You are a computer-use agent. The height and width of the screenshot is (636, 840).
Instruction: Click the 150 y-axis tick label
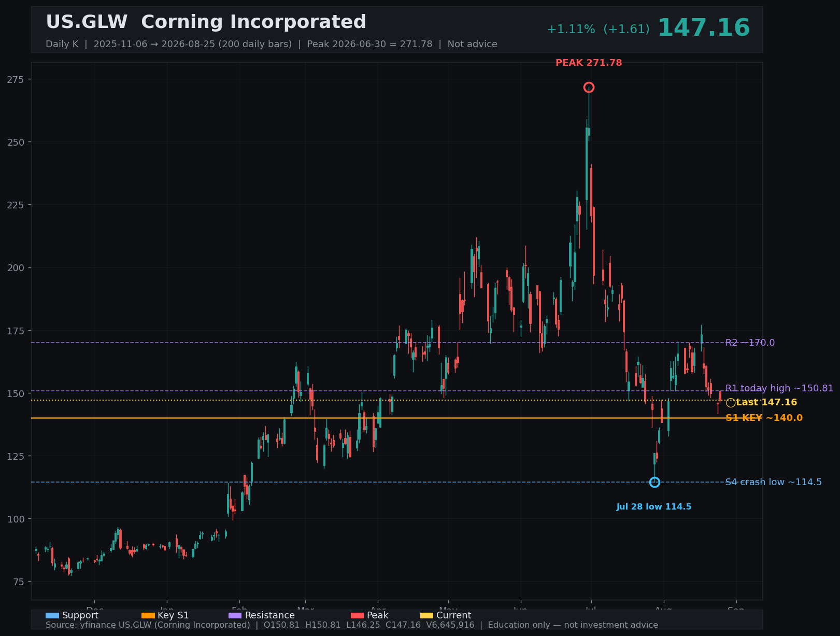coord(16,393)
